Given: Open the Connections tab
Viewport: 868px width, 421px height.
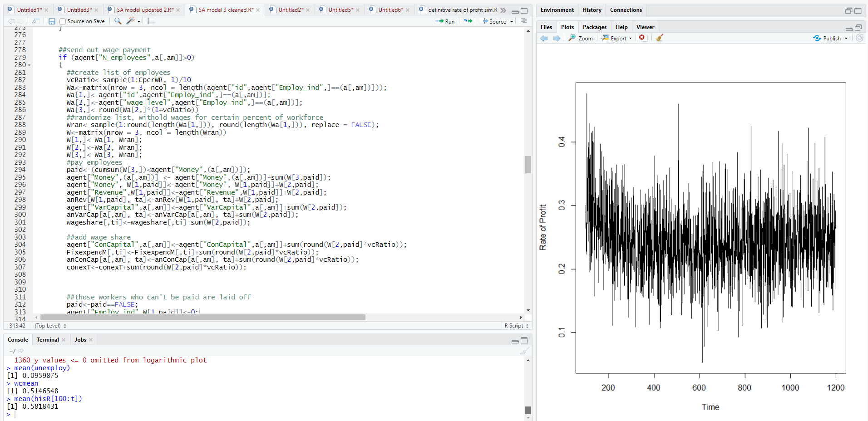Looking at the screenshot, I should point(626,10).
